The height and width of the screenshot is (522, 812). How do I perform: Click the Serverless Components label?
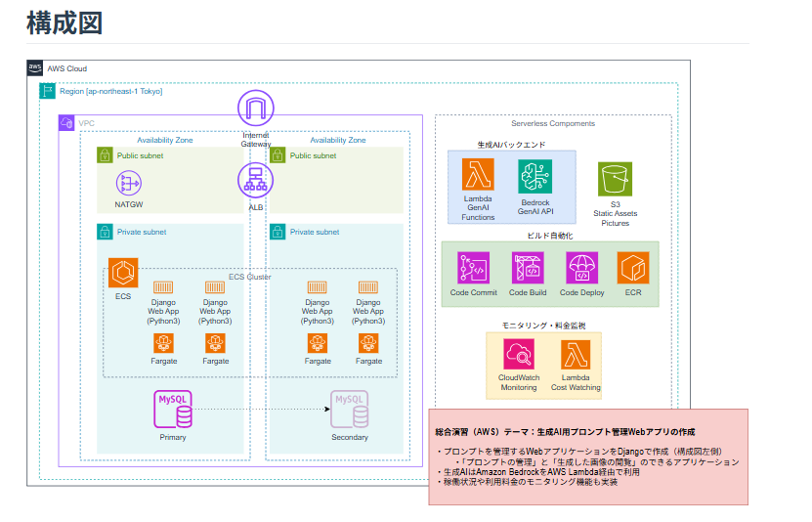click(553, 123)
